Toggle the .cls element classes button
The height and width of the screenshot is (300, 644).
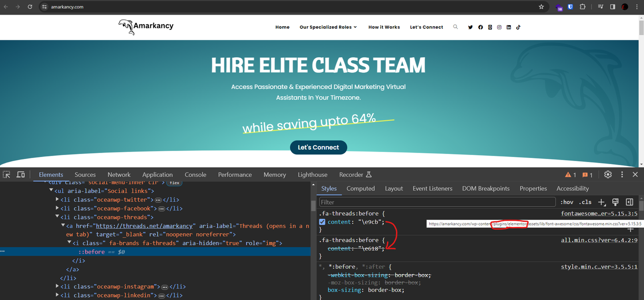pos(585,202)
